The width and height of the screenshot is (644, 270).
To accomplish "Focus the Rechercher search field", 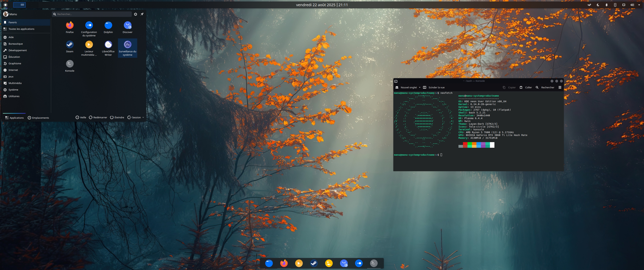I will pos(92,14).
